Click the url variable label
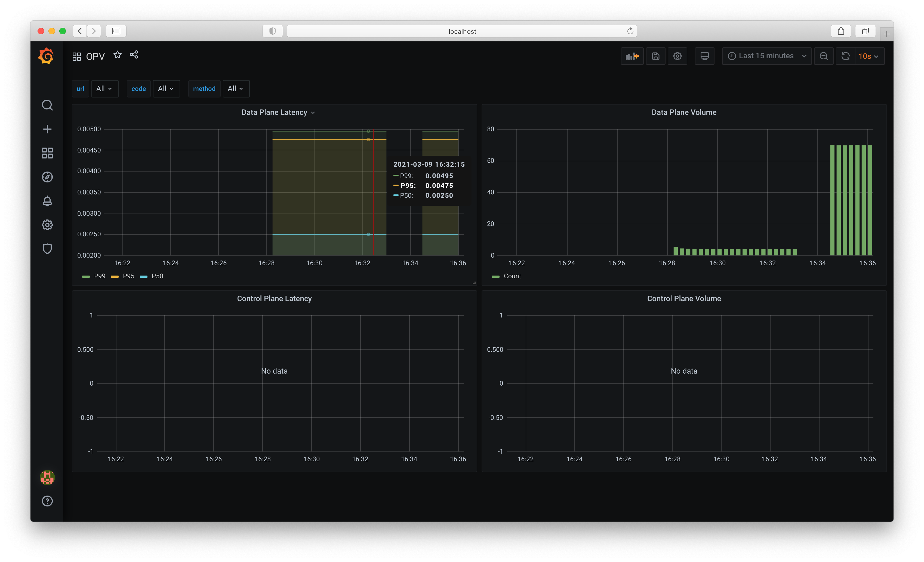The image size is (924, 562). click(x=80, y=88)
